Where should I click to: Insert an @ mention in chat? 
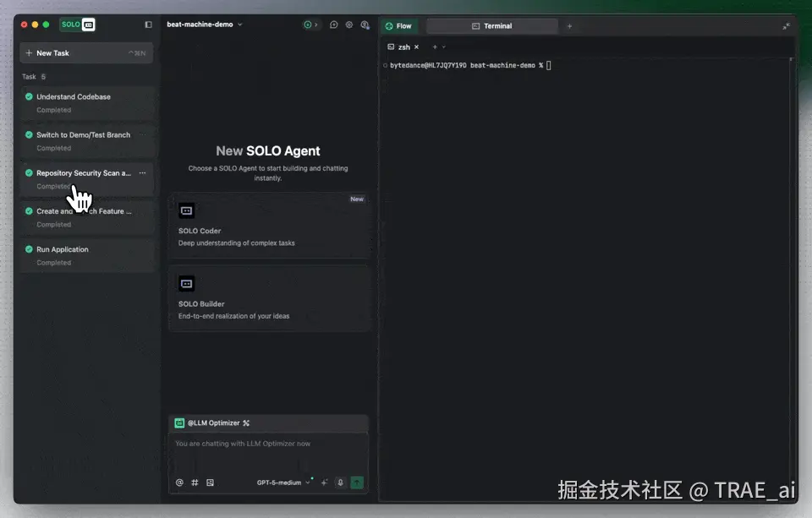click(179, 483)
